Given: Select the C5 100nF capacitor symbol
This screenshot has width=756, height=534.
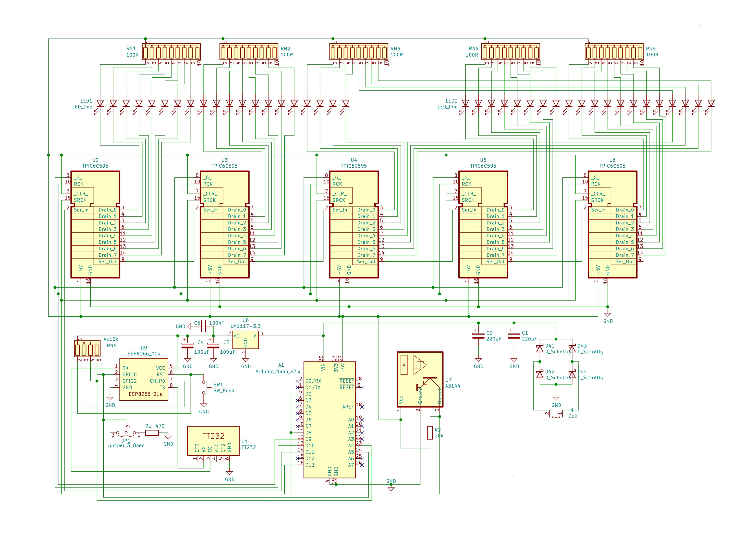Looking at the screenshot, I should point(204,326).
